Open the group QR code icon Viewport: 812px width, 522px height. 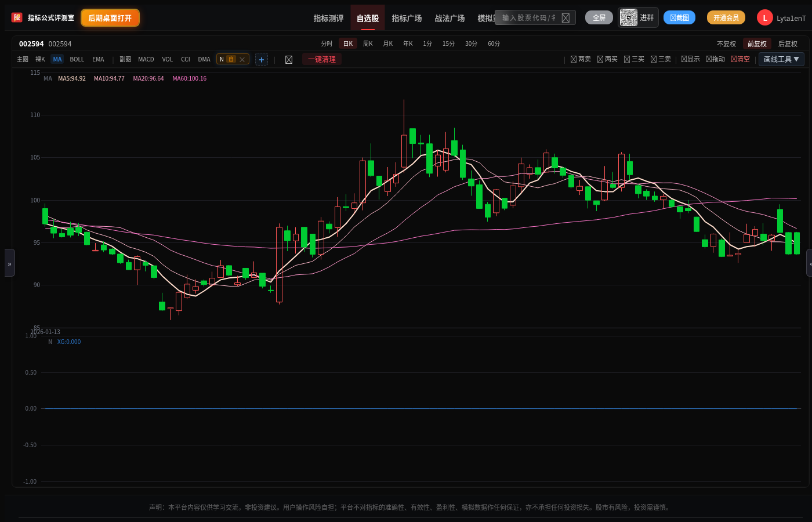(x=628, y=17)
